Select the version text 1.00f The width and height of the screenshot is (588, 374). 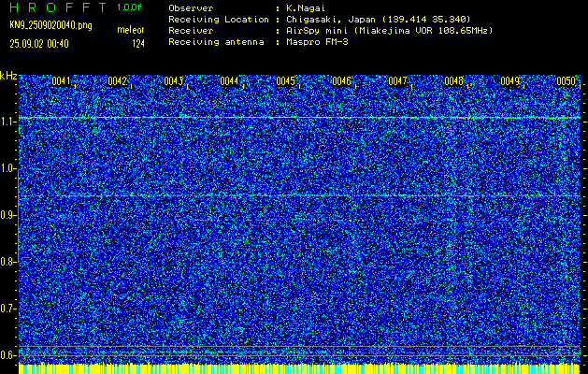pos(129,7)
